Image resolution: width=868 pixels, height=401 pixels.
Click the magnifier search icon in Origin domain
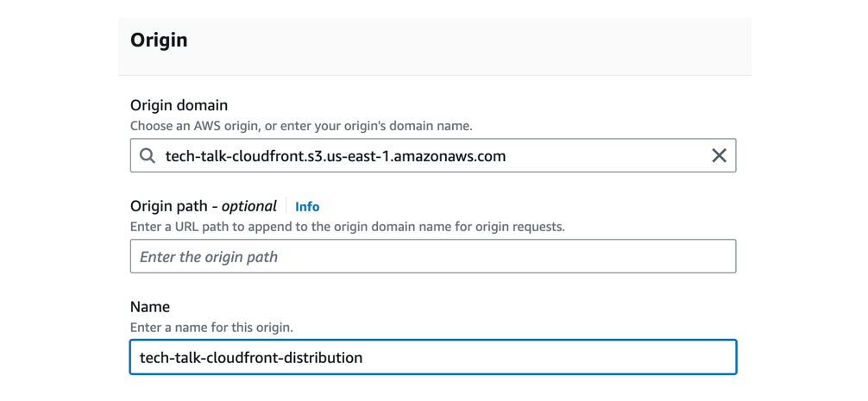tap(148, 156)
